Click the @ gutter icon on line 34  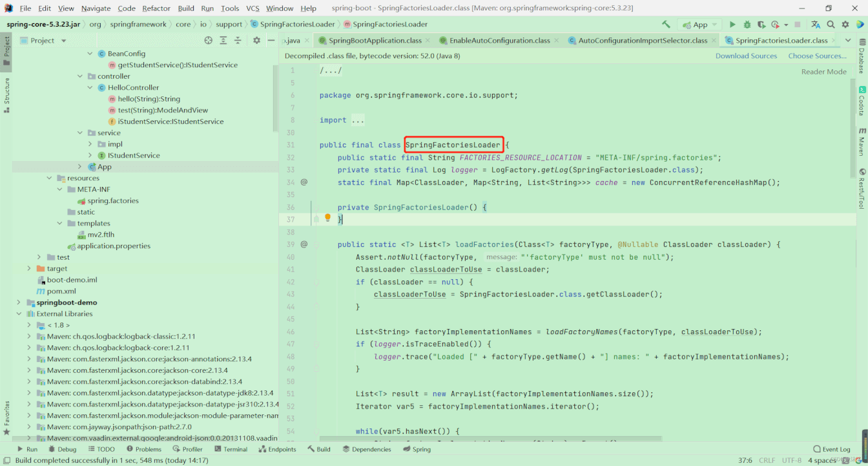304,182
